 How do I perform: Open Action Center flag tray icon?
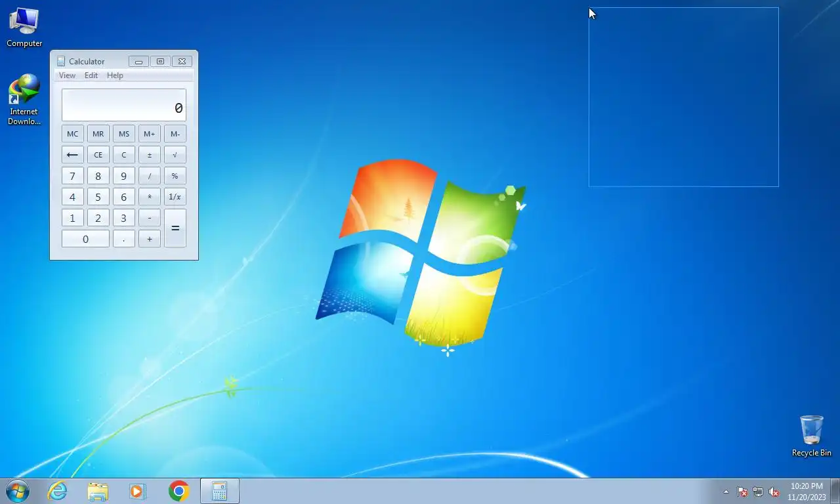pos(742,492)
